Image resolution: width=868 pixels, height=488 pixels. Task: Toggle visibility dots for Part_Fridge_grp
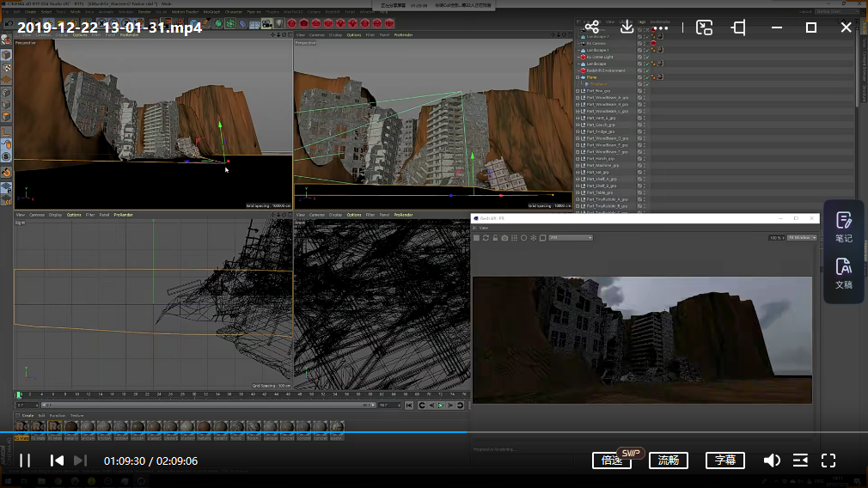[645, 131]
